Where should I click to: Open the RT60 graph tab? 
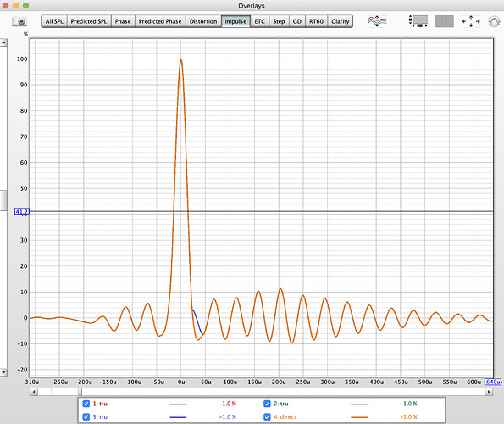(x=316, y=21)
